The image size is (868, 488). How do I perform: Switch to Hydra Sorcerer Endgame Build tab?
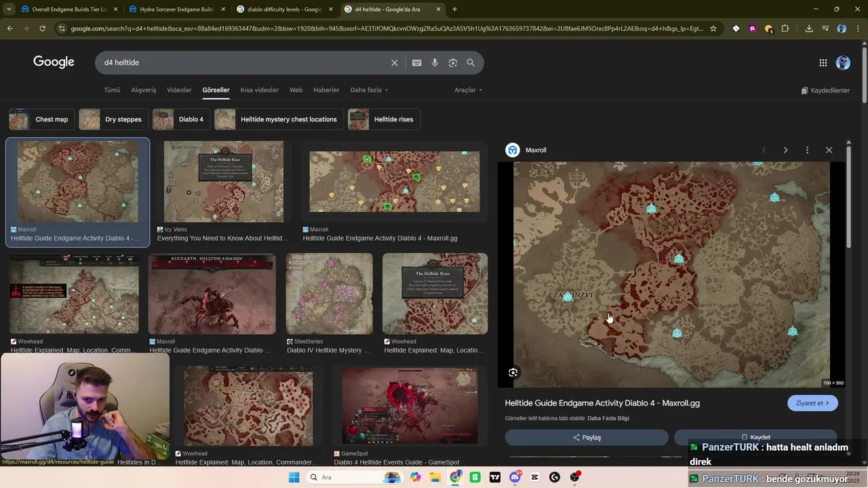point(176,9)
